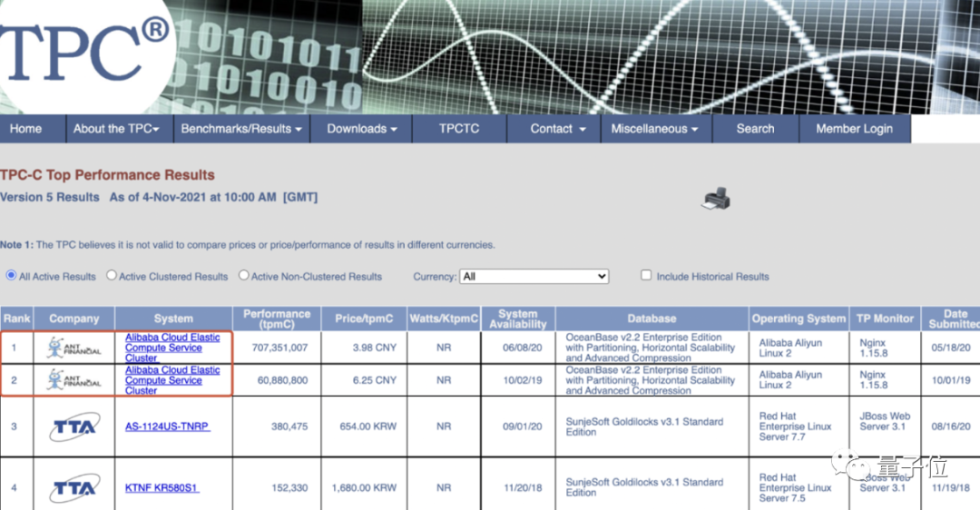980x510 pixels.
Task: Select Active Clustered Results radio button
Action: coord(112,275)
